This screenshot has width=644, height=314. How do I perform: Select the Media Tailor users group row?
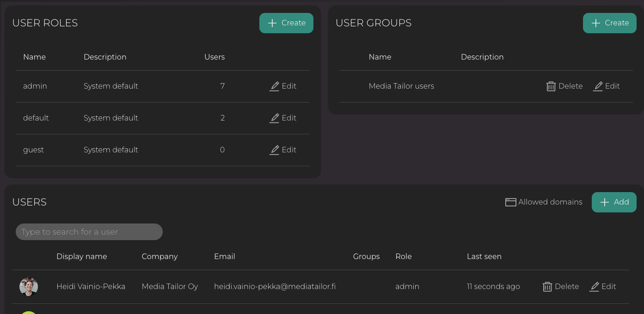click(x=401, y=86)
